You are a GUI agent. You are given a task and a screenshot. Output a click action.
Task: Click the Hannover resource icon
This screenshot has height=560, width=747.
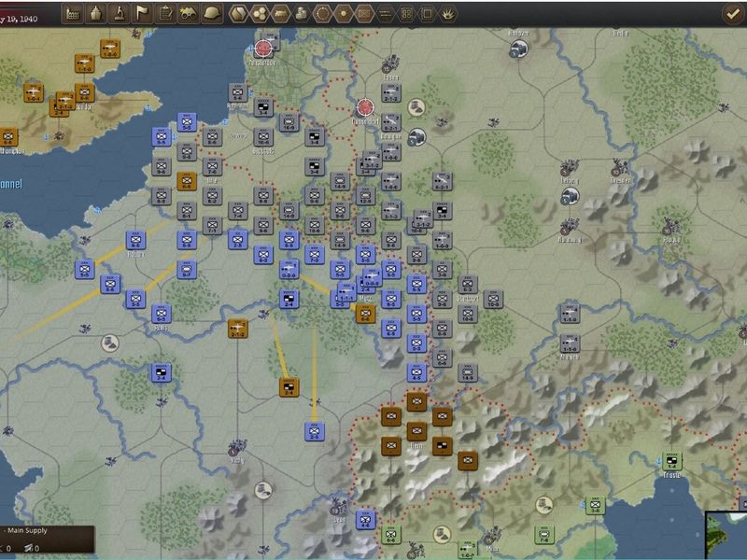coord(518,49)
